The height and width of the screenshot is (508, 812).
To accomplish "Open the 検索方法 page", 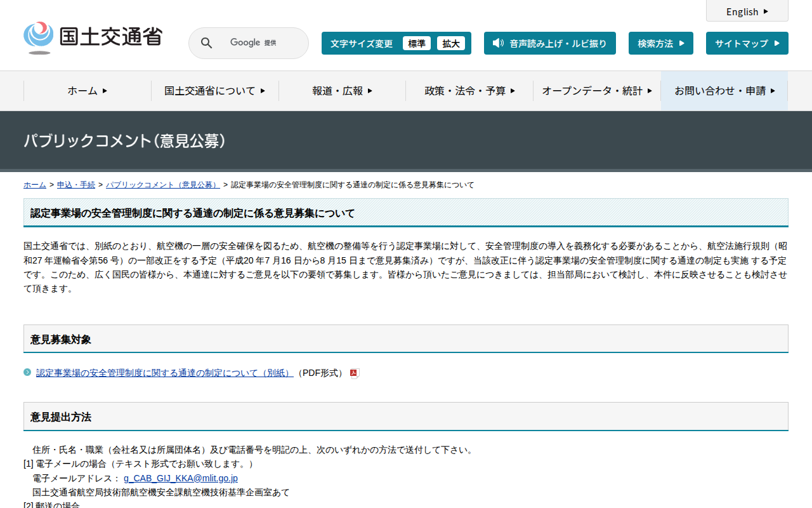I will point(661,43).
